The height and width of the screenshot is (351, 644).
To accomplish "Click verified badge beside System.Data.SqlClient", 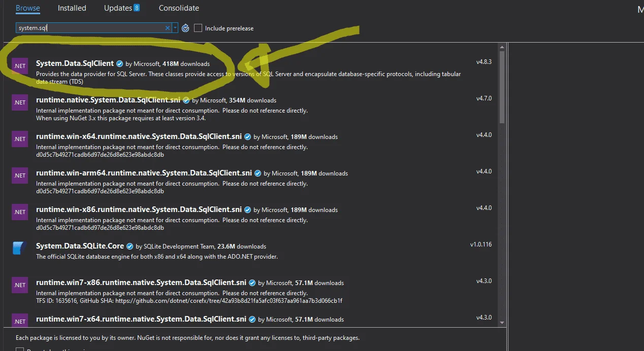I will (119, 64).
